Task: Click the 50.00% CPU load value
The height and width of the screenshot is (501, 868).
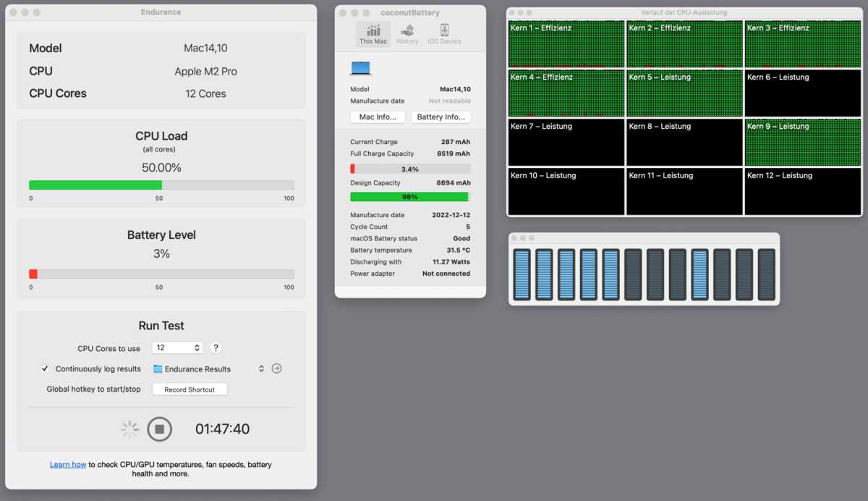Action: (161, 168)
